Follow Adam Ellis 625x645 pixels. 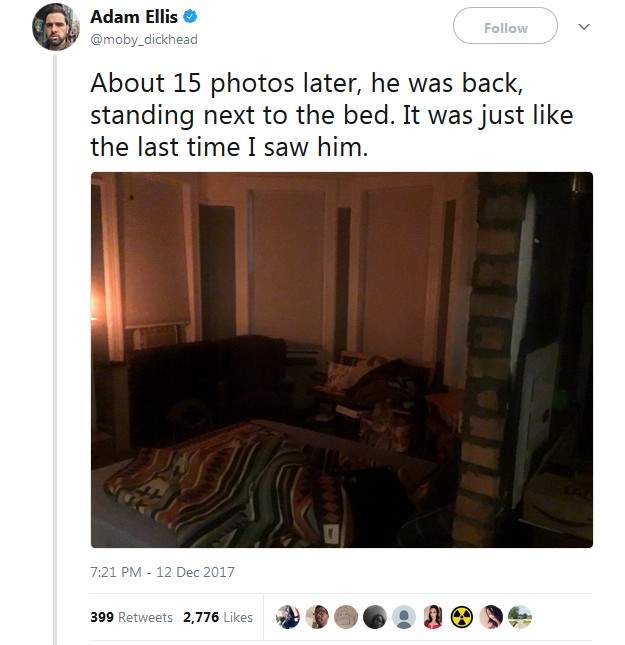click(505, 26)
